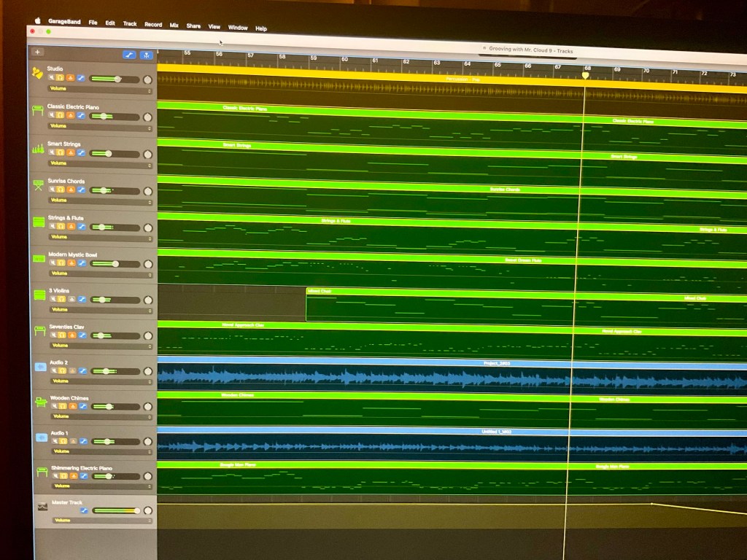Click the playhead marker in the ruler

585,75
